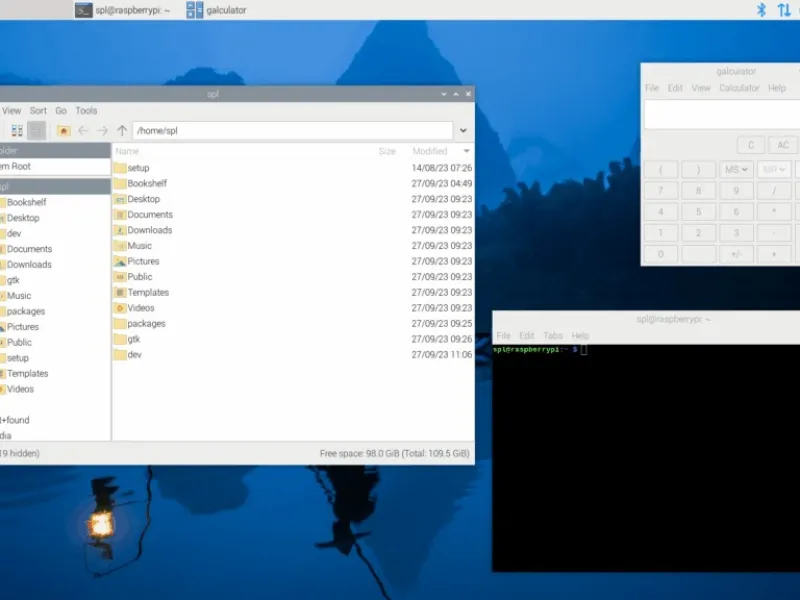Viewport: 800px width, 600px height.
Task: Open the Tools menu in the file manager
Action: coord(86,111)
